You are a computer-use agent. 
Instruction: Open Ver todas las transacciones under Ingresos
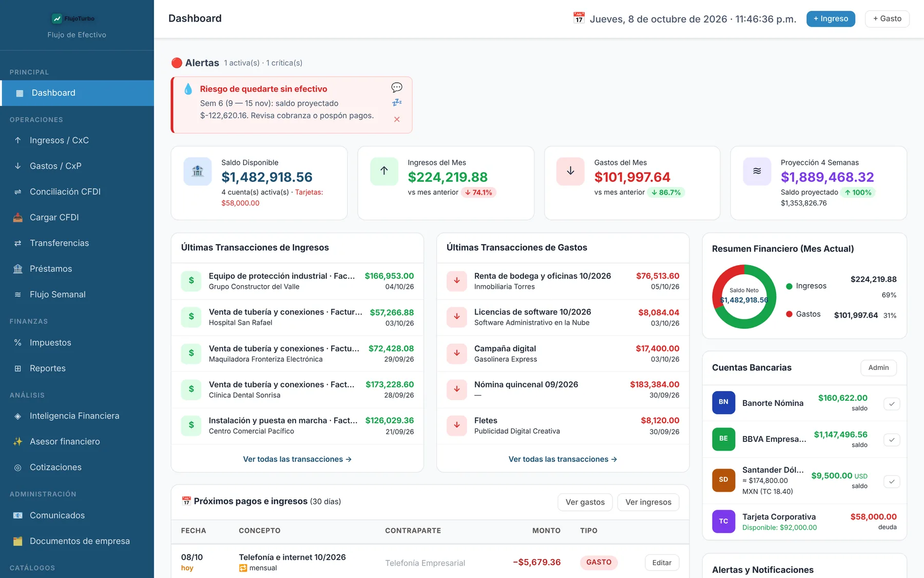coord(297,459)
